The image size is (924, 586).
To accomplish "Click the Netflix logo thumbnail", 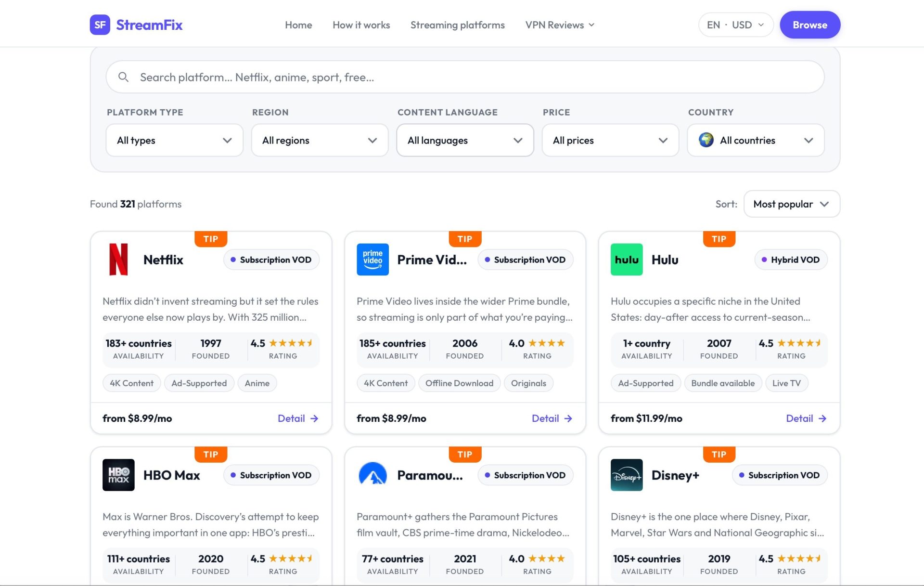I will pos(118,260).
